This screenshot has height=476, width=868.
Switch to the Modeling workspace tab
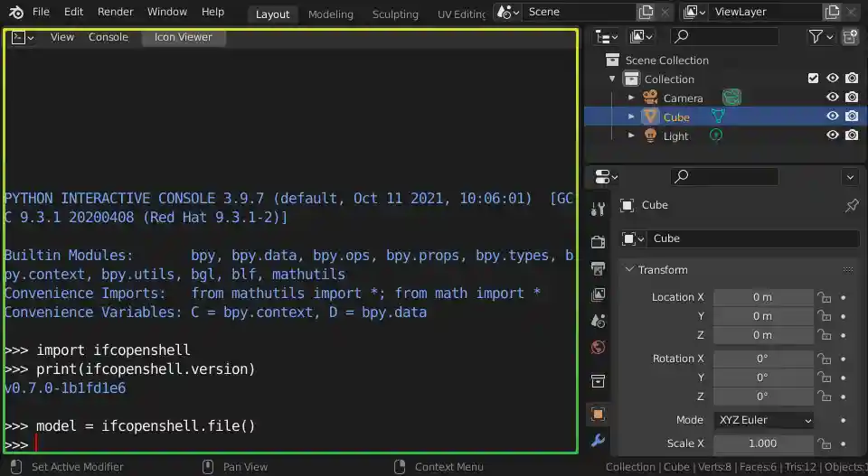331,14
